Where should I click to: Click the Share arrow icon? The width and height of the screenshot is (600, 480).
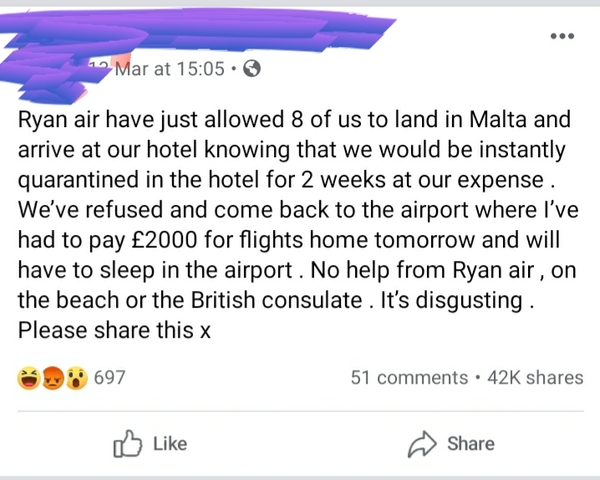[x=422, y=442]
